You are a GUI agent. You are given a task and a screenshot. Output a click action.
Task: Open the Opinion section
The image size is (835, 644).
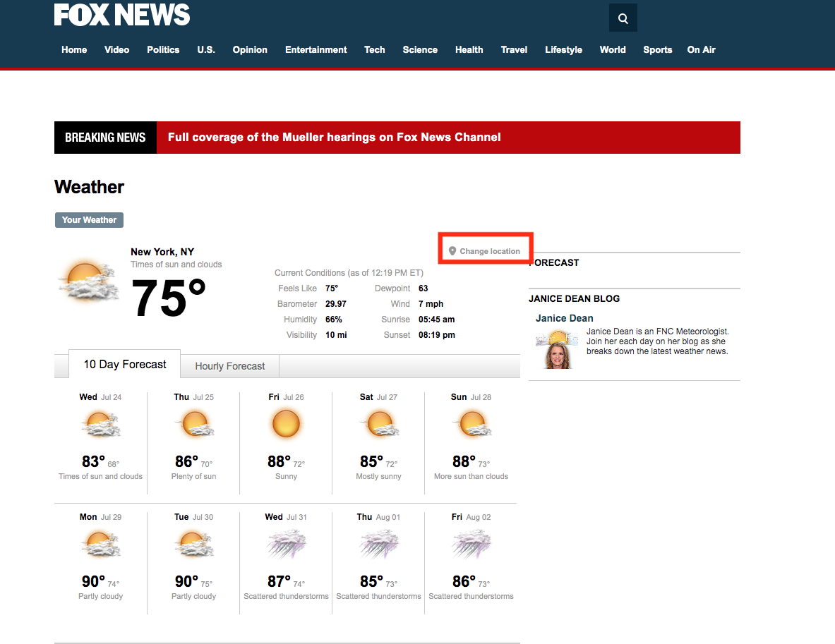[250, 49]
